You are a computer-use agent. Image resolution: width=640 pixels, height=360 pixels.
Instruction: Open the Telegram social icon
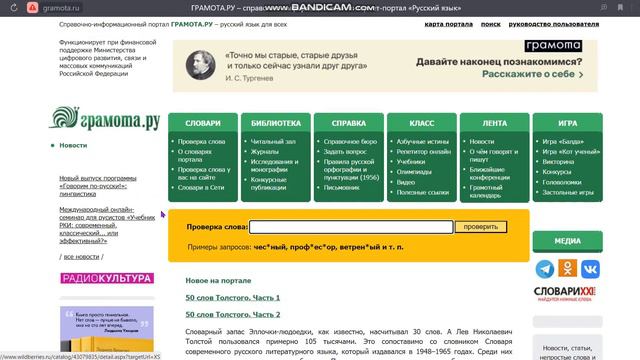coord(544,269)
